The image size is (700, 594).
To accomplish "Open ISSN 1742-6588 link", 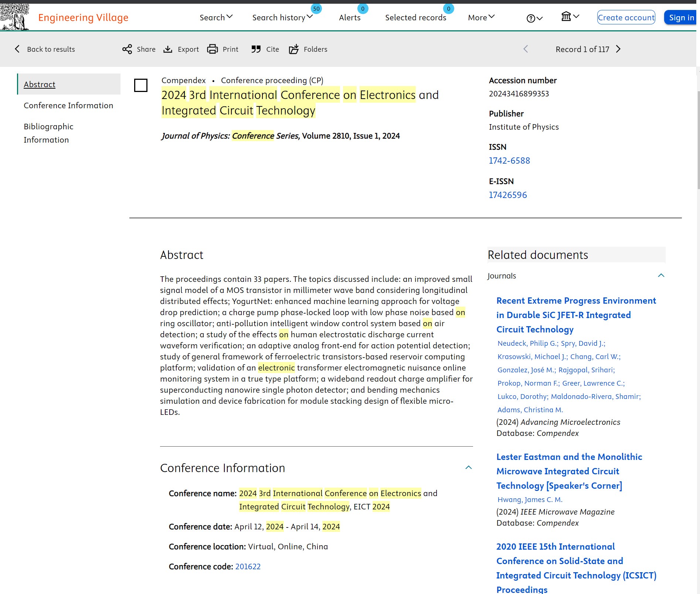I will click(x=509, y=161).
